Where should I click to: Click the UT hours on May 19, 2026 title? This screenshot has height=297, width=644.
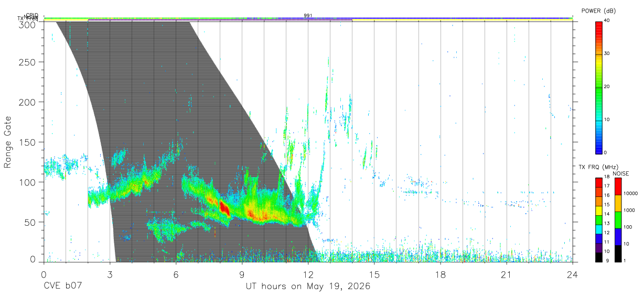pos(308,287)
